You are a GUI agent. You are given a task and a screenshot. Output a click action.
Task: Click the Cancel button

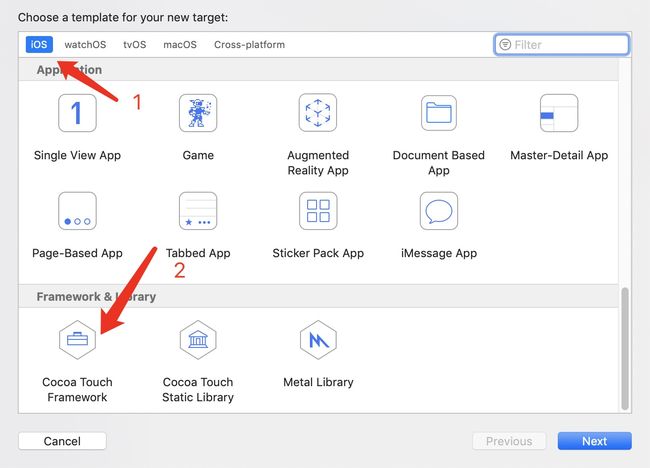click(x=62, y=441)
